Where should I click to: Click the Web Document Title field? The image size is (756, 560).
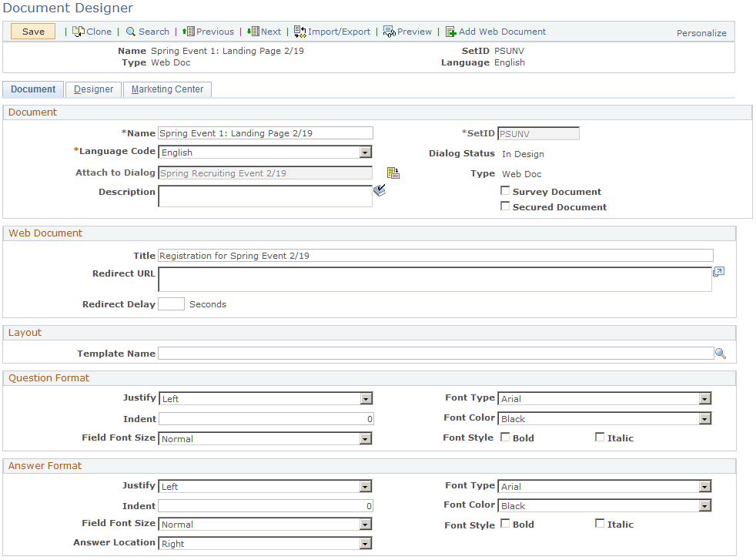[436, 256]
